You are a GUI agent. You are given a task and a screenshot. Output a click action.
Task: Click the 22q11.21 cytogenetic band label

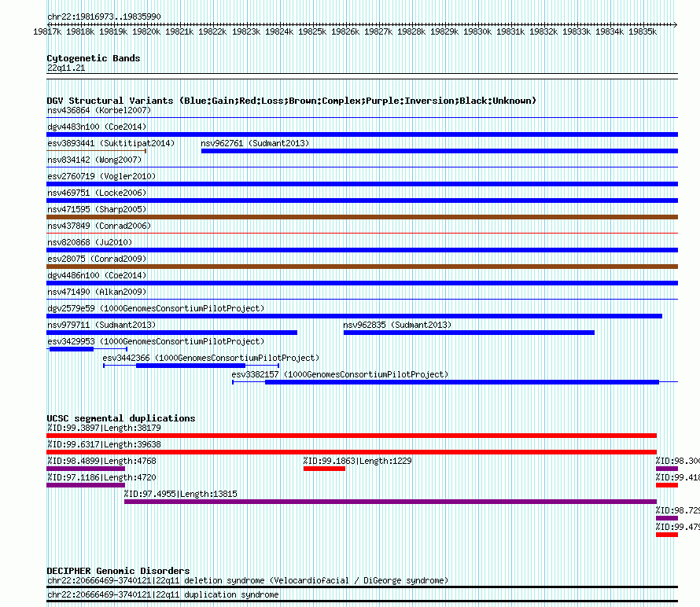tap(66, 68)
